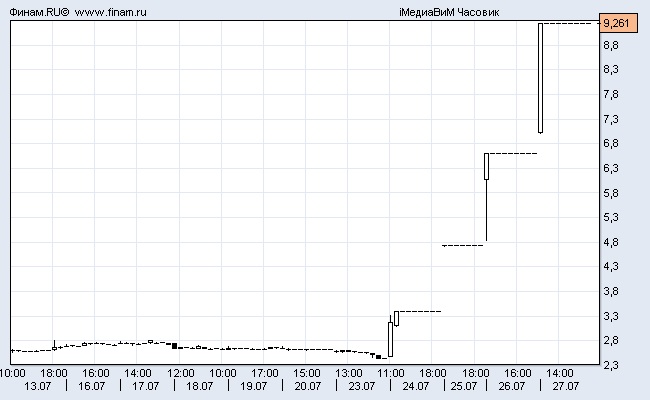This screenshot has height=400, width=650.
Task: Click the 12:00 time axis label
Action: tap(181, 373)
